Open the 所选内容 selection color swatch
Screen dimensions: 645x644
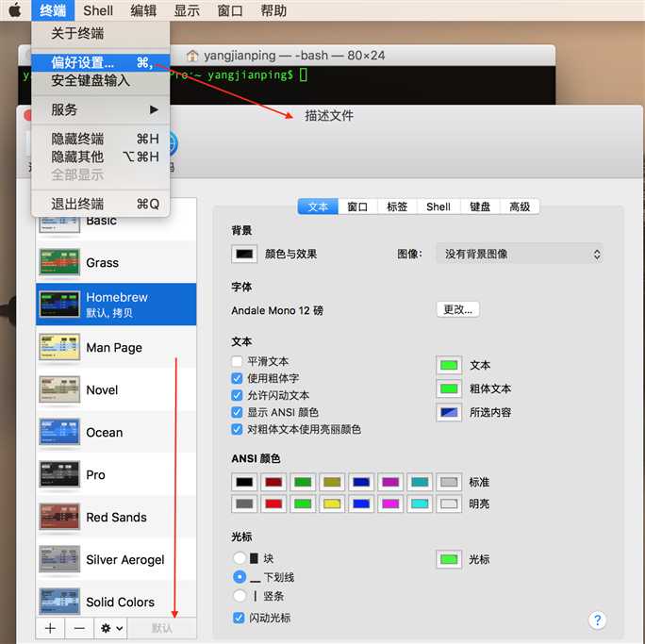click(x=449, y=412)
